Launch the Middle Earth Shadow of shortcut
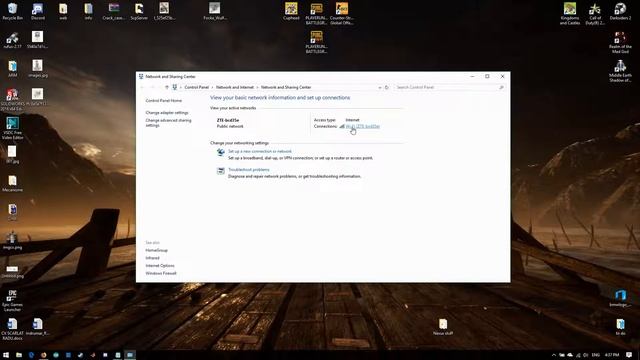640x360 pixels. (620, 71)
